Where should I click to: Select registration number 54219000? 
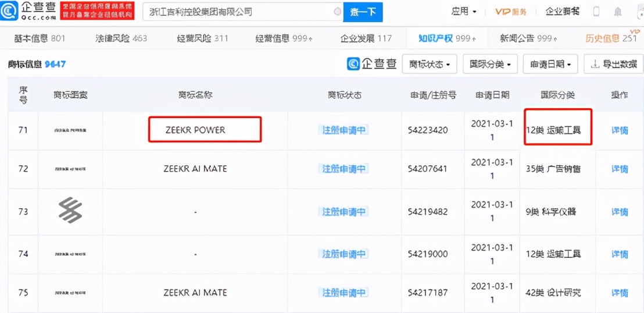click(428, 254)
